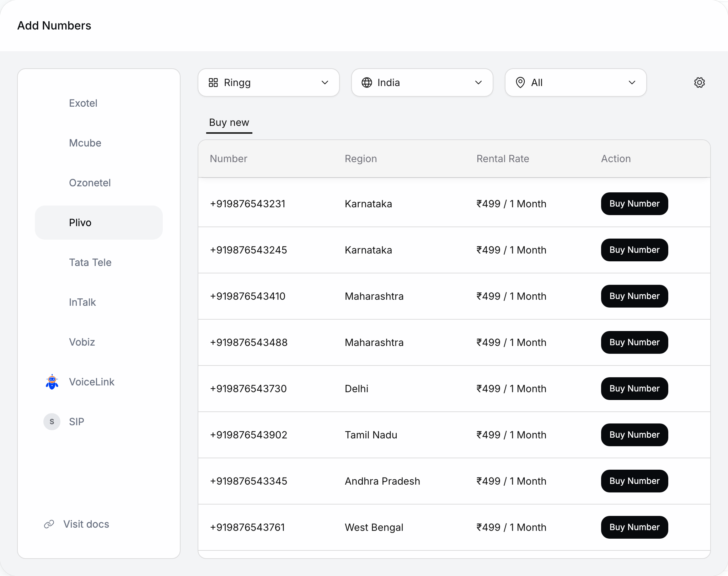
Task: Select Vobiz in the provider list
Action: [x=99, y=342]
